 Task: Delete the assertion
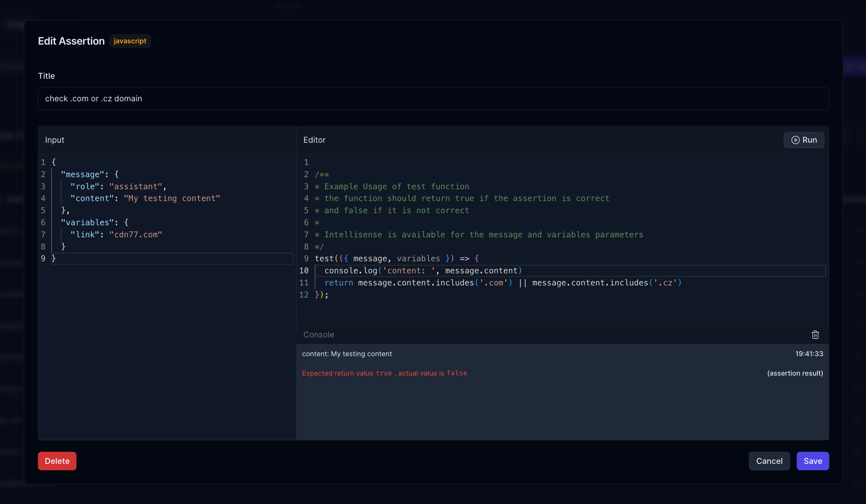click(x=57, y=461)
